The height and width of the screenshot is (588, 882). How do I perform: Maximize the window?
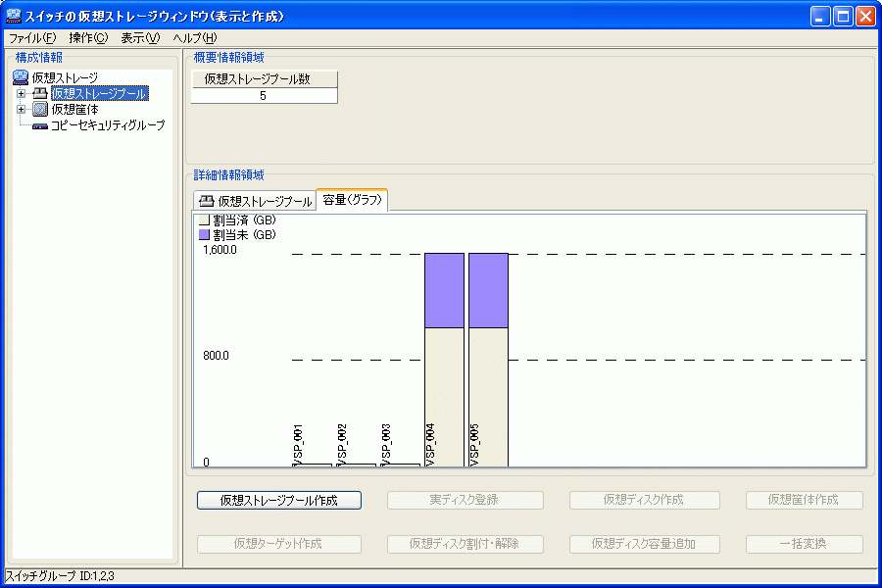(x=843, y=17)
